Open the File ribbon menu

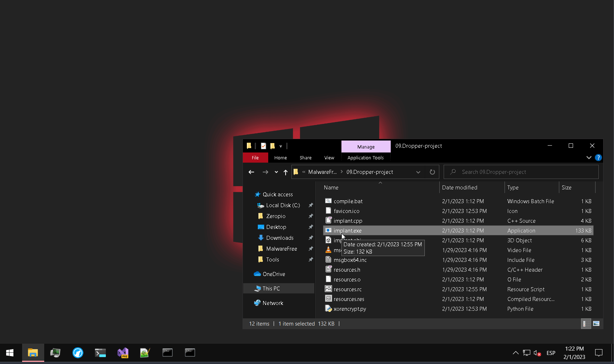click(255, 158)
